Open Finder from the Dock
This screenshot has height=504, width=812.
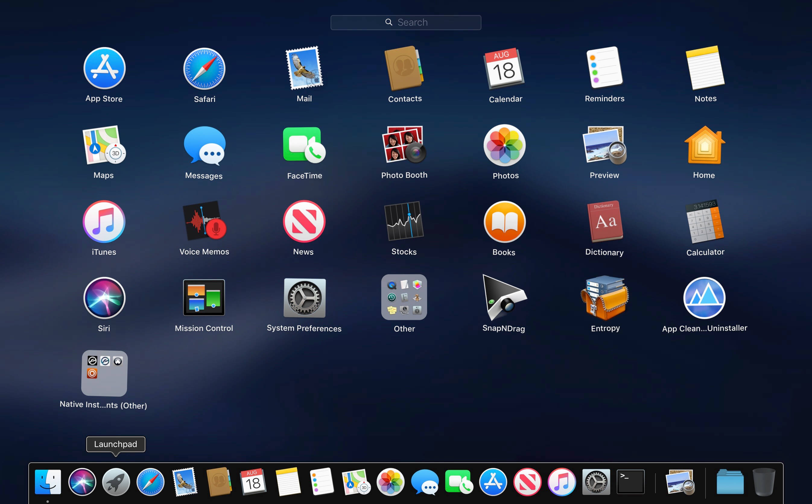pyautogui.click(x=48, y=482)
